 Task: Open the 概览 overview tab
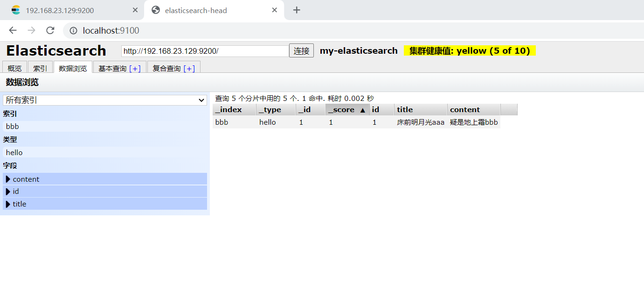coord(15,68)
